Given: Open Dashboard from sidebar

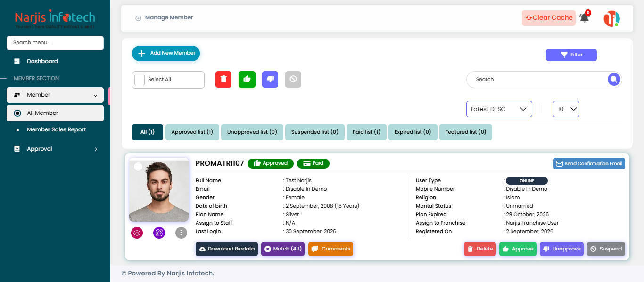Looking at the screenshot, I should [42, 61].
